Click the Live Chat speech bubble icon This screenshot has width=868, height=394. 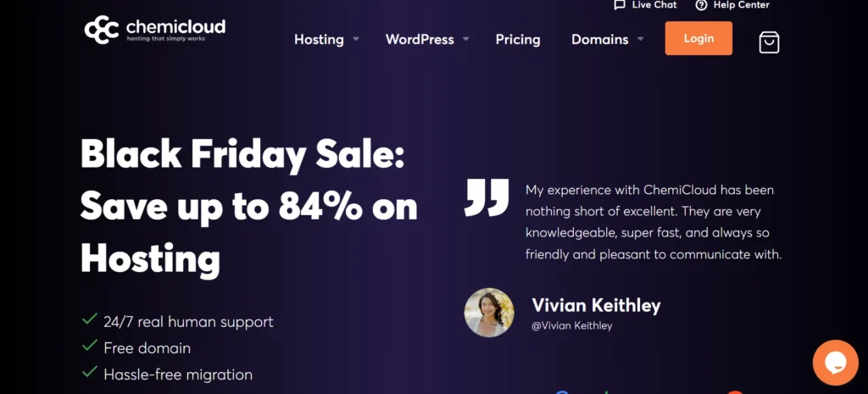click(x=620, y=5)
